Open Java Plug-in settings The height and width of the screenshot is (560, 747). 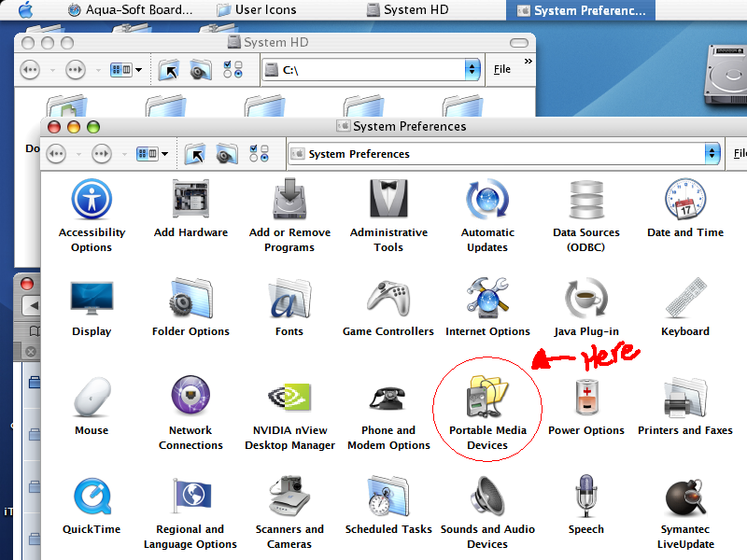point(586,307)
